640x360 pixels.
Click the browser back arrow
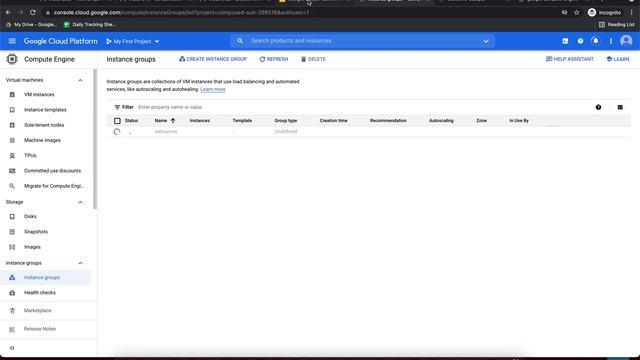(x=8, y=13)
